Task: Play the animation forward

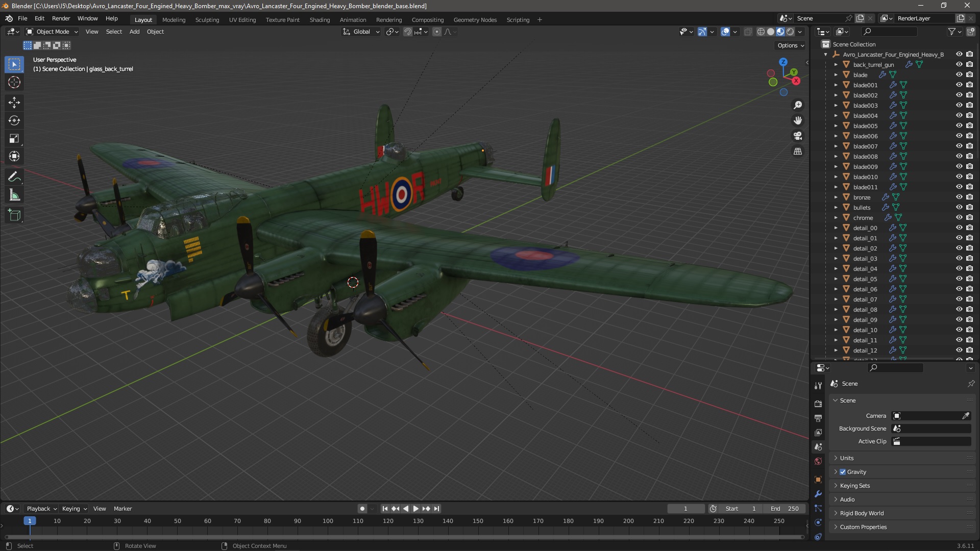Action: click(415, 509)
